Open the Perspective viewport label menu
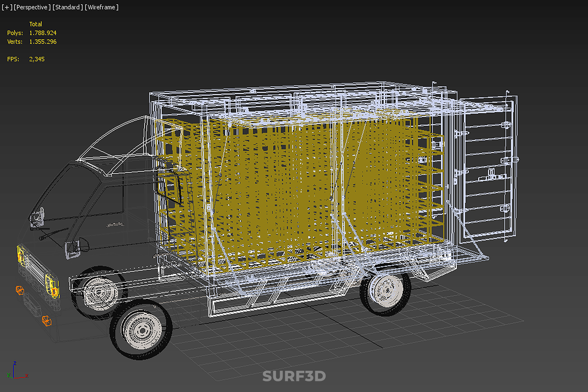588x392 pixels. 32,7
